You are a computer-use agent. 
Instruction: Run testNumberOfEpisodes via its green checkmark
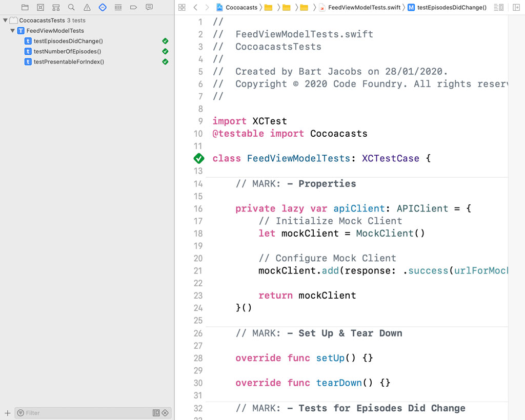point(165,51)
